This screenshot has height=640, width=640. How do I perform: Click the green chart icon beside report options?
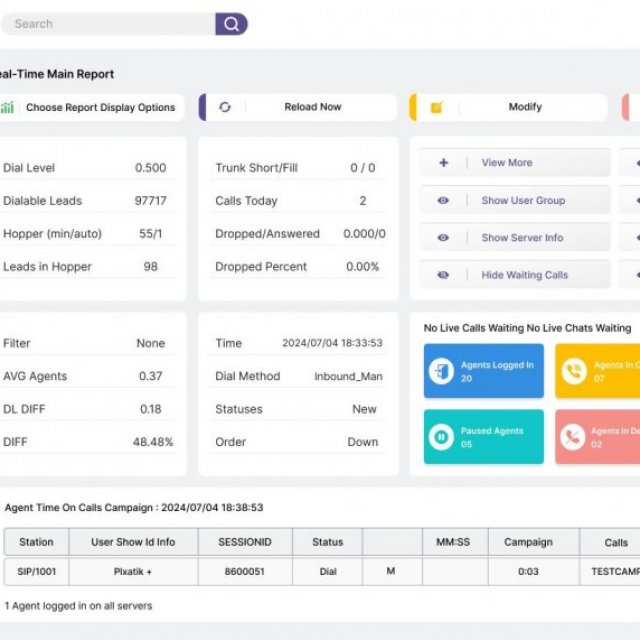click(x=7, y=107)
